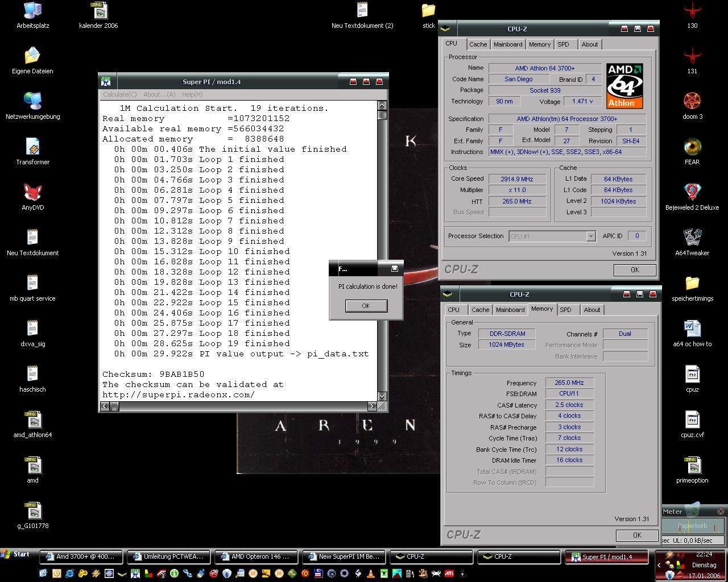Open the Neu Textdokument (2) file
Image resolution: width=728 pixels, height=582 pixels.
coord(362,15)
